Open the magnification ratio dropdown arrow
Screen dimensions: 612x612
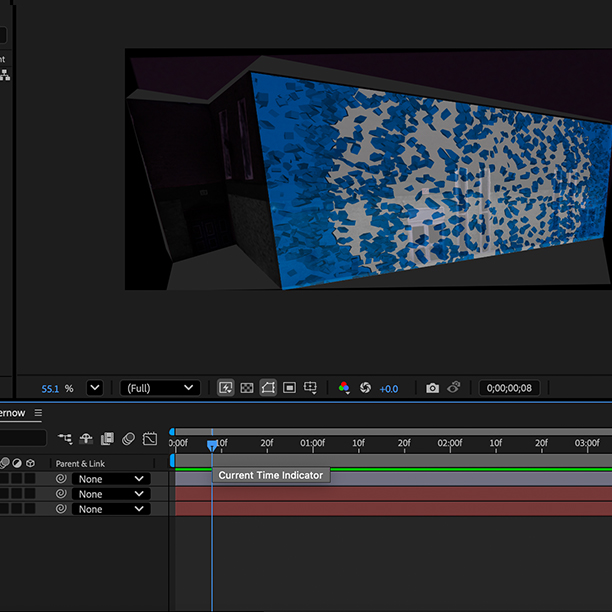(95, 388)
